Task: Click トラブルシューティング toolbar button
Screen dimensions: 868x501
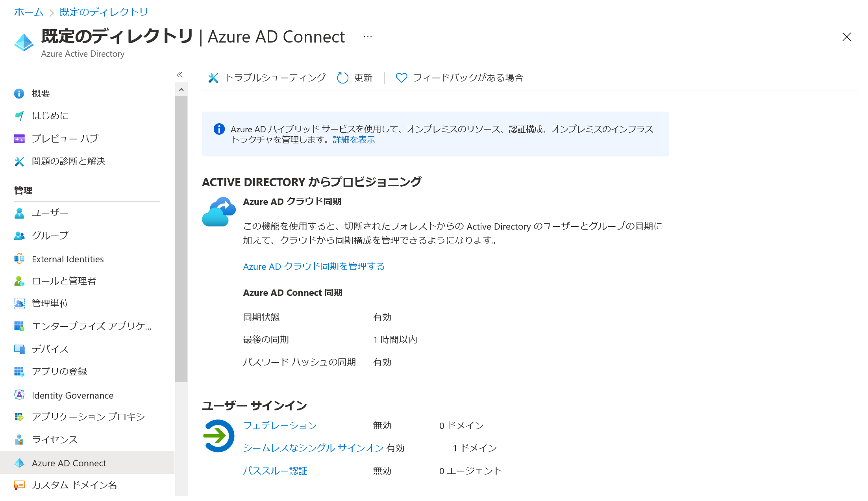Action: pos(267,78)
